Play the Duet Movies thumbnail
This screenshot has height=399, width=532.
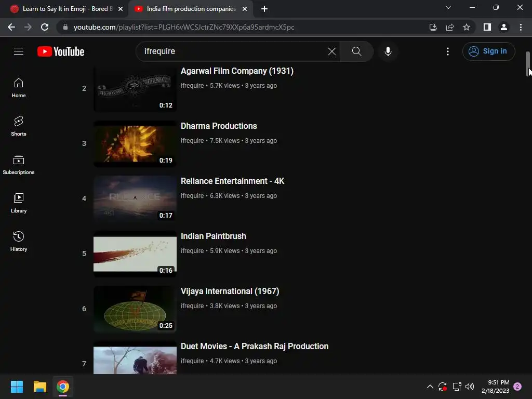click(x=135, y=357)
